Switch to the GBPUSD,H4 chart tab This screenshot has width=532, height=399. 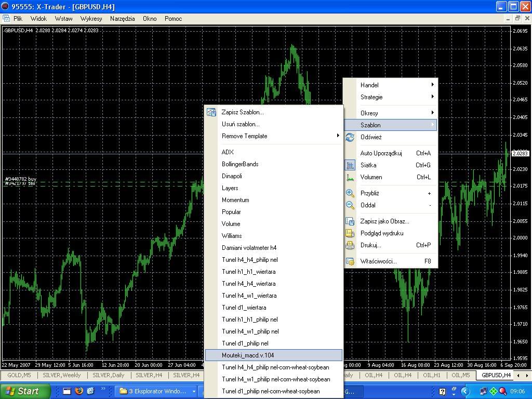pos(496,375)
